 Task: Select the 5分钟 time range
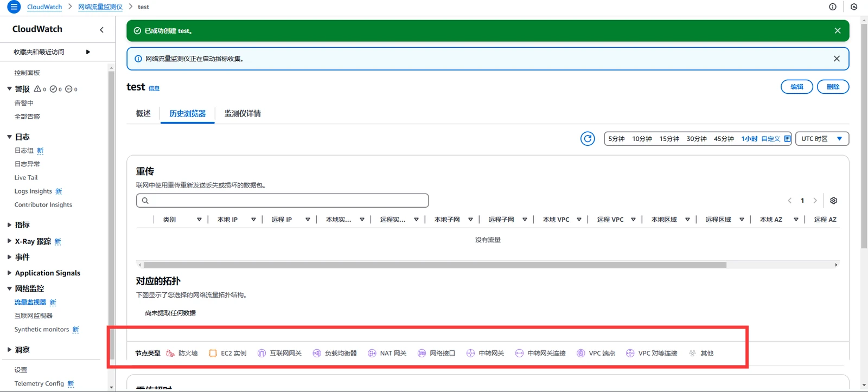coord(616,139)
